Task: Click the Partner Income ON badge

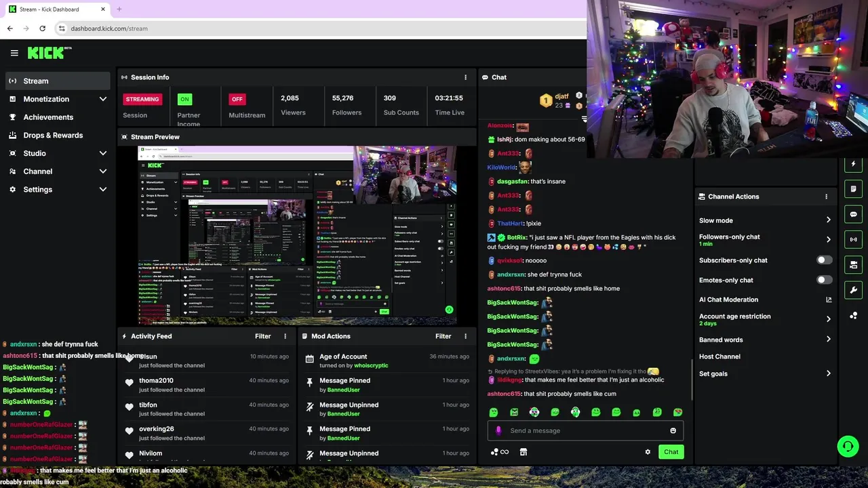Action: click(x=184, y=99)
